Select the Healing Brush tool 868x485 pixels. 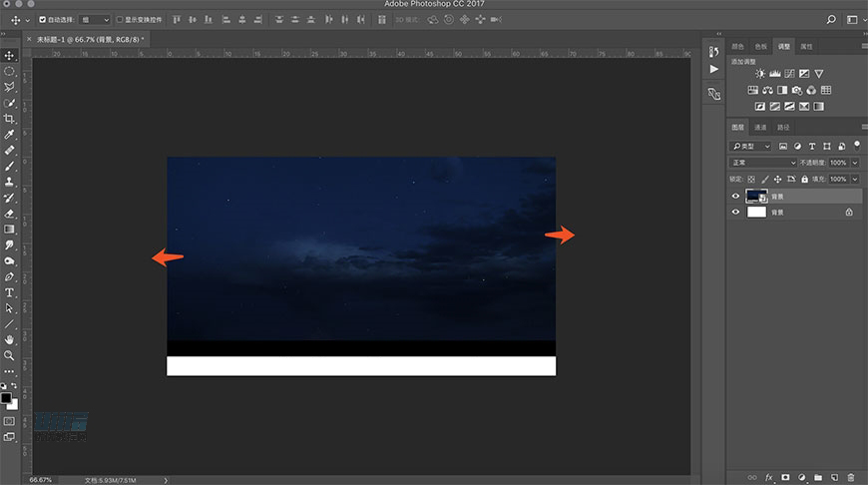click(x=9, y=150)
